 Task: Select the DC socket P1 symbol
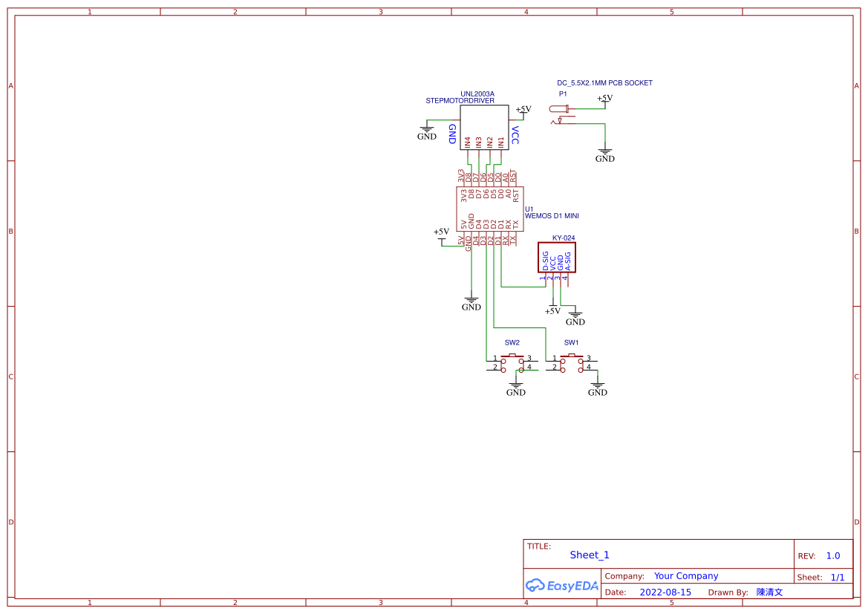point(561,110)
